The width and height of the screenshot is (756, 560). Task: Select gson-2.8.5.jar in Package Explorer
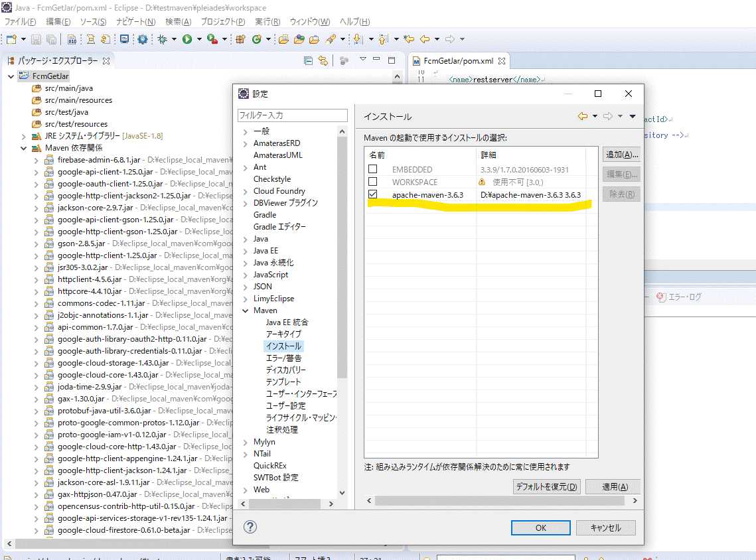[x=81, y=244]
